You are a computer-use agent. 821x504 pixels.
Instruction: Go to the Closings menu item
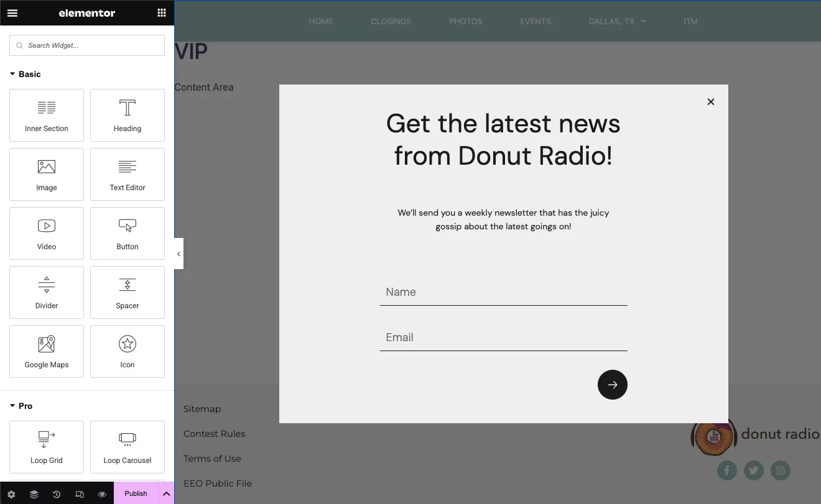click(x=391, y=21)
